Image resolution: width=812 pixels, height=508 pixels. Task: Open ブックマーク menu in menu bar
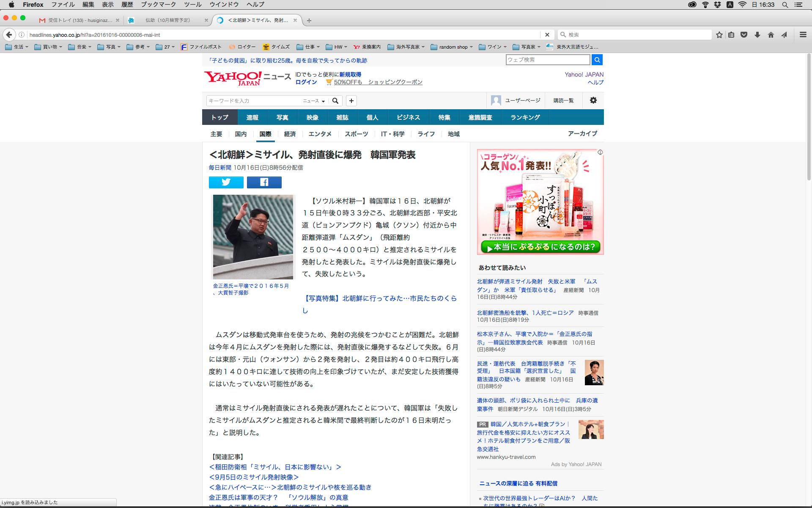point(158,4)
